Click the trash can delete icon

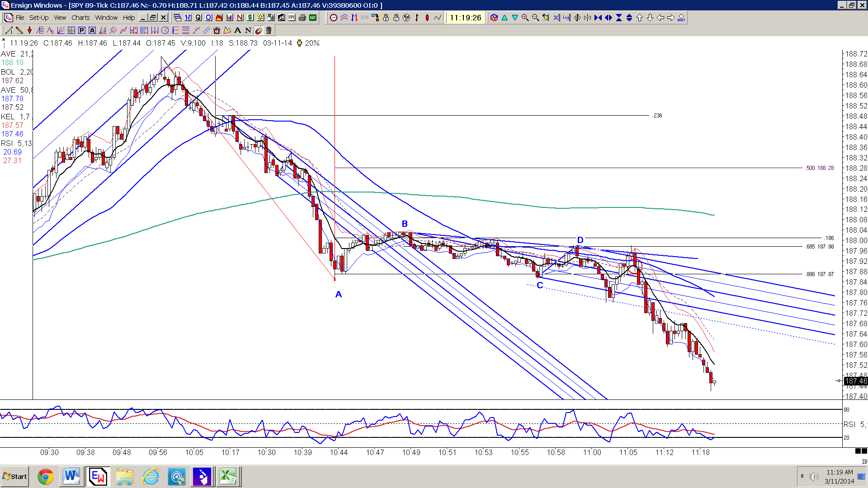pyautogui.click(x=269, y=30)
